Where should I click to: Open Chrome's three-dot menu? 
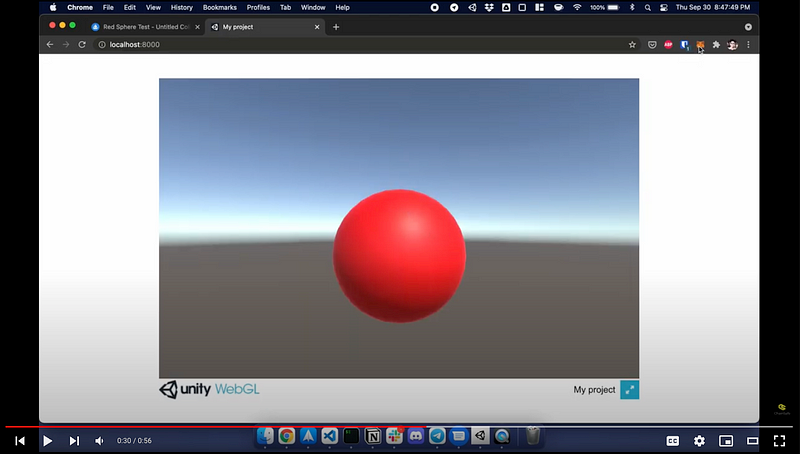coord(748,45)
